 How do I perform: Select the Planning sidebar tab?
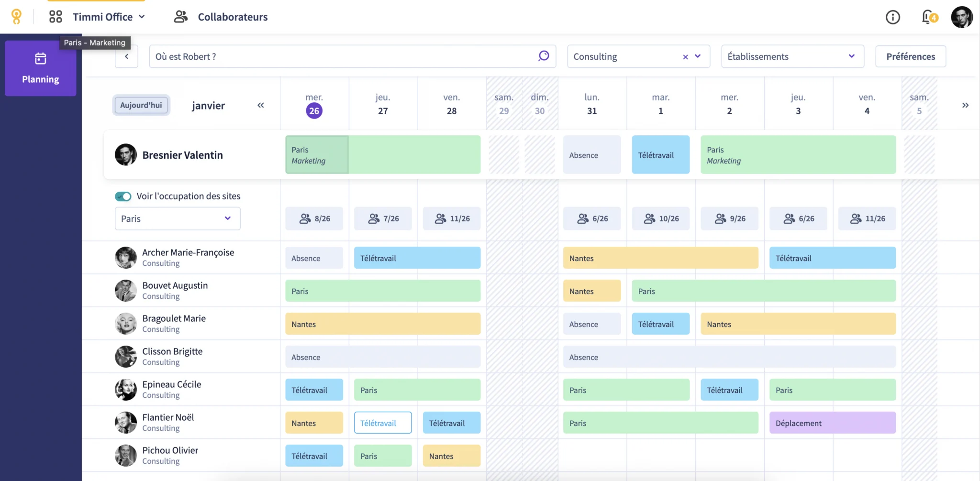click(x=41, y=68)
